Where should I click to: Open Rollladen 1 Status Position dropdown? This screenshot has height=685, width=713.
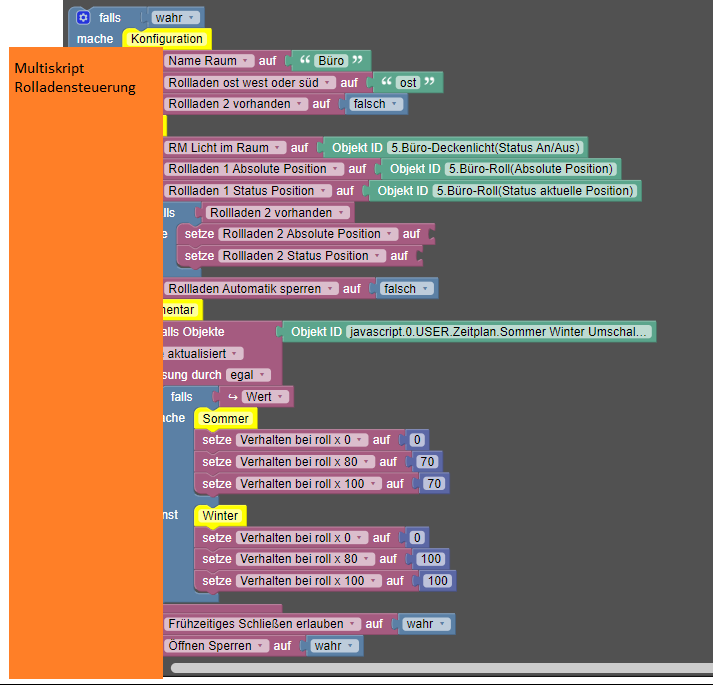[x=247, y=191]
